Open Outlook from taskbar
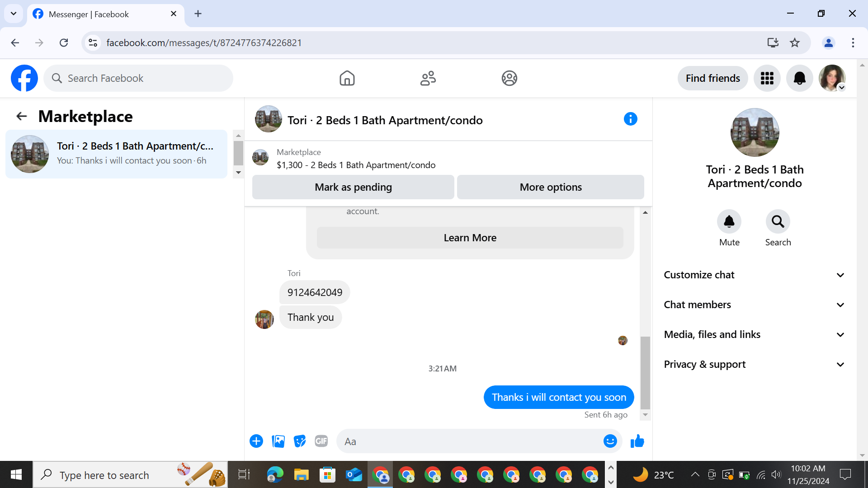 point(354,474)
